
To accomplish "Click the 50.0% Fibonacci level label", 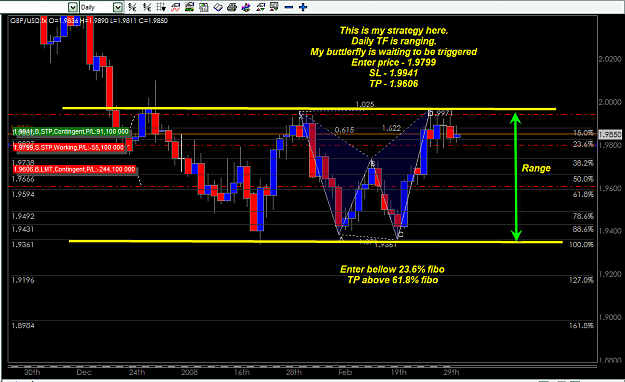I will (x=583, y=179).
